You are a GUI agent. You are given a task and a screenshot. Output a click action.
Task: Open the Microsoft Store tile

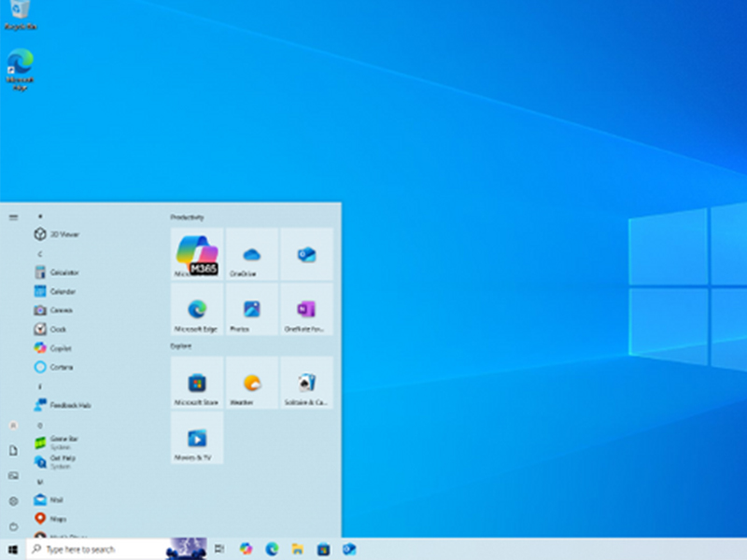197,383
